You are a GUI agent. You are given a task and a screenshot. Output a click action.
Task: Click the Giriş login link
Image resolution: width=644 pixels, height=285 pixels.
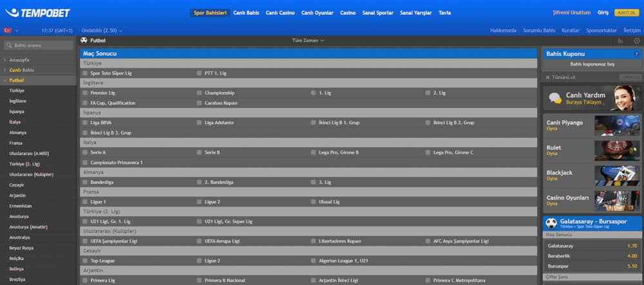pos(603,13)
